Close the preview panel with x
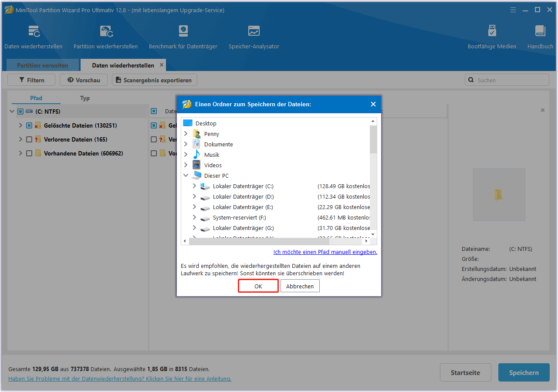Viewport: 558px width, 392px height. [x=543, y=110]
